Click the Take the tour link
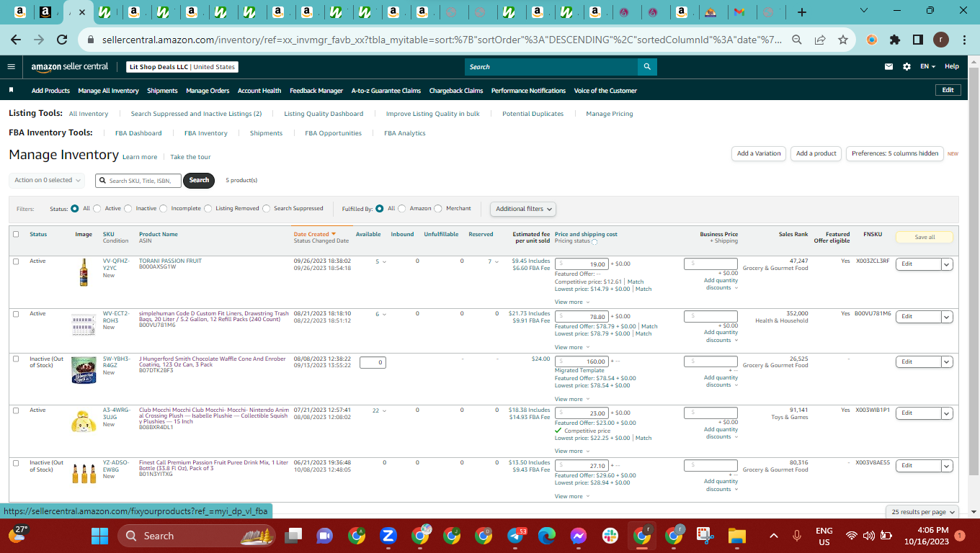The height and width of the screenshot is (553, 980). [x=191, y=157]
